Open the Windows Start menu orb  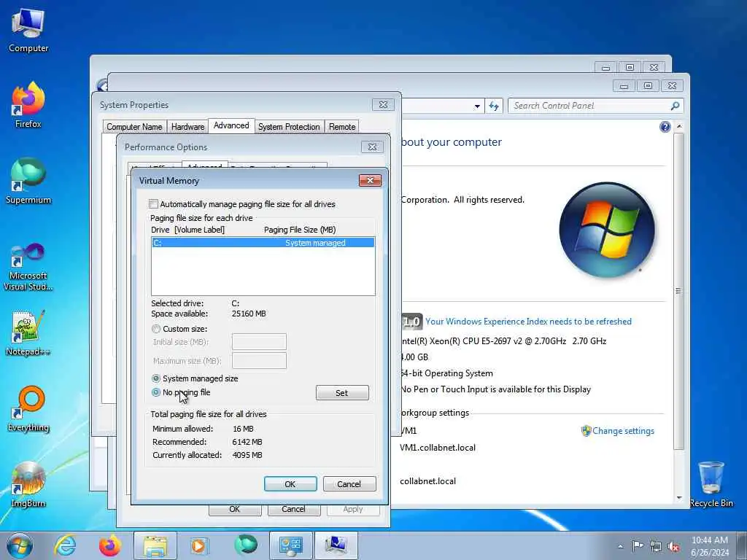[x=20, y=545]
